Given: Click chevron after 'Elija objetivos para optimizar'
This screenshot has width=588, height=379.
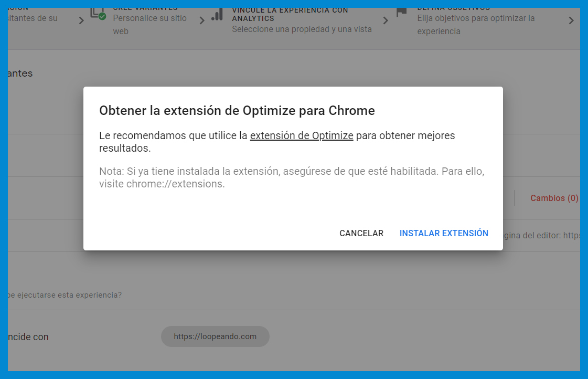Looking at the screenshot, I should coord(571,20).
